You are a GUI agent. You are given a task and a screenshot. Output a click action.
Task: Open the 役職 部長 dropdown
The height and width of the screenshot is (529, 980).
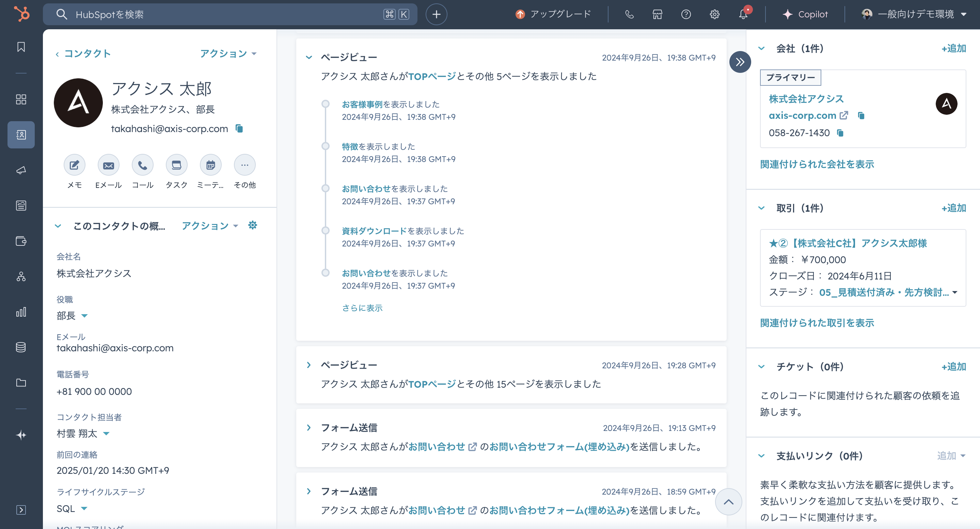(72, 316)
